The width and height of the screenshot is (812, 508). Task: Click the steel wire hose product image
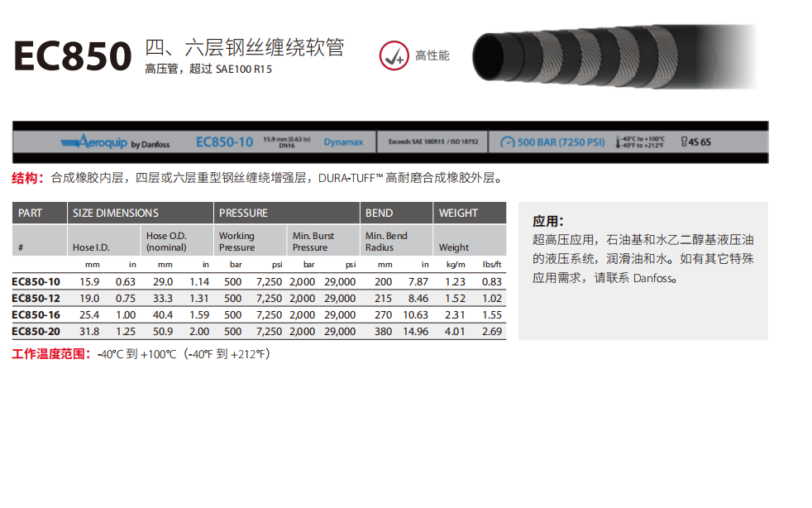tap(613, 56)
